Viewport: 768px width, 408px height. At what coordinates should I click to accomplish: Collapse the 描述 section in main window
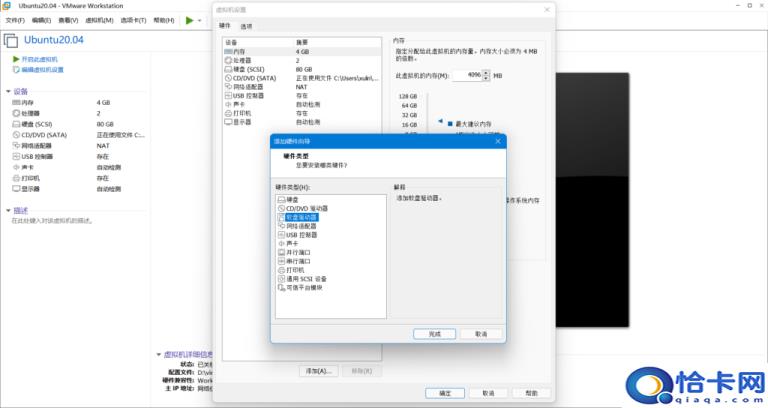(8, 211)
